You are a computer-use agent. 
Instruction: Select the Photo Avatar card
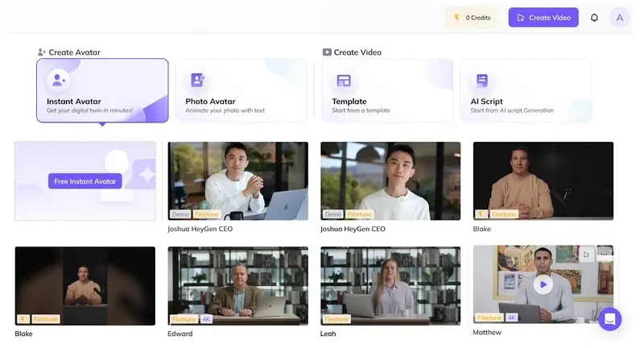tap(241, 90)
